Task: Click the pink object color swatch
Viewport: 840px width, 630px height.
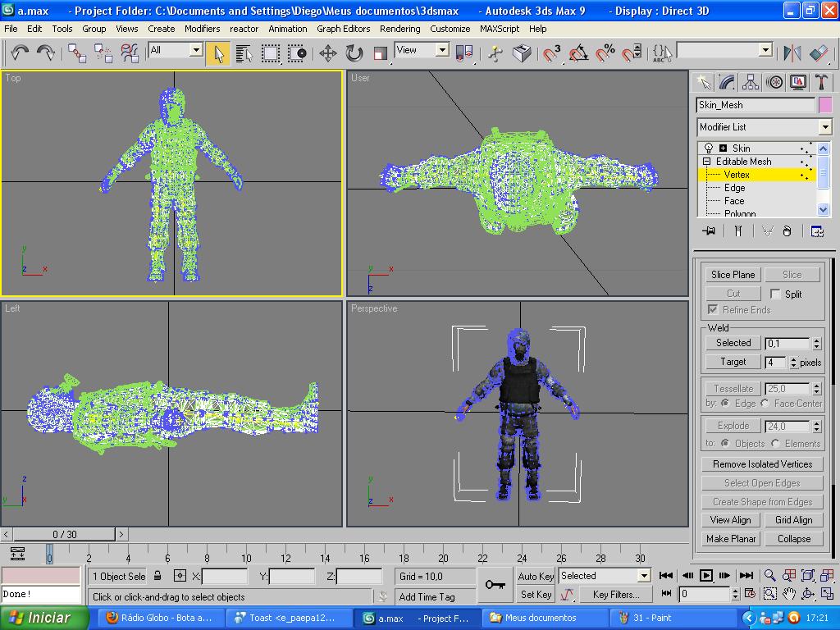Action: 824,105
